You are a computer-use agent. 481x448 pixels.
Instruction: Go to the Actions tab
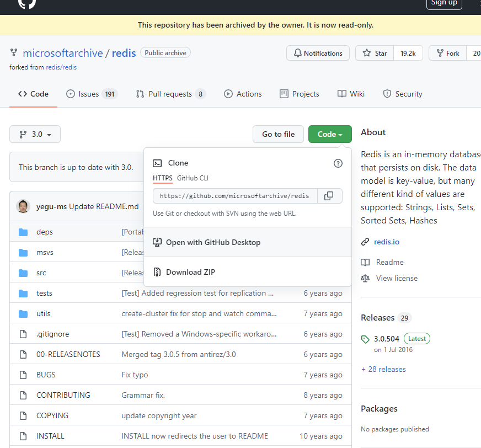coord(243,94)
